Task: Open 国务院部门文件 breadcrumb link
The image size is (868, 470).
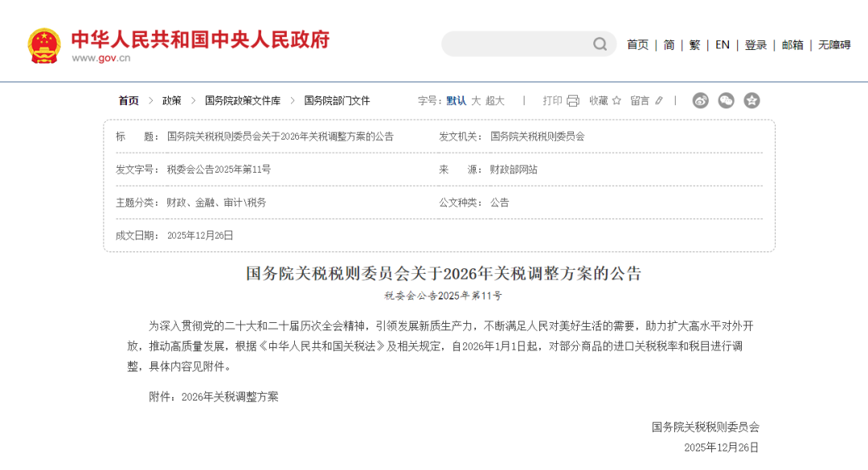Action: 337,100
